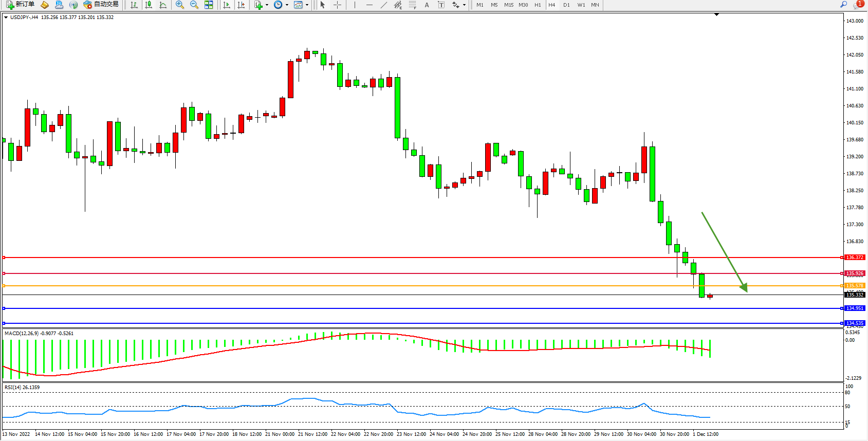Switch chart to line chart mode
This screenshot has height=441, width=868.
click(163, 5)
